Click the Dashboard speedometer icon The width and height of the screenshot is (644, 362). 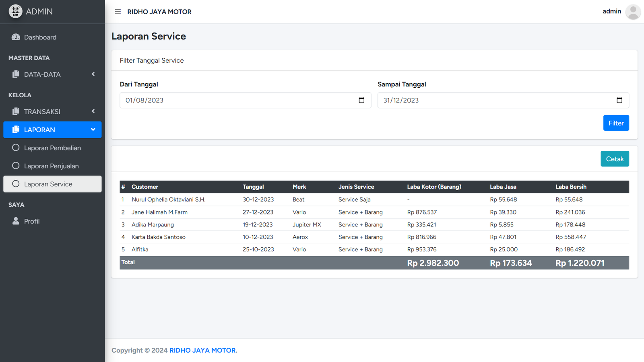point(16,37)
